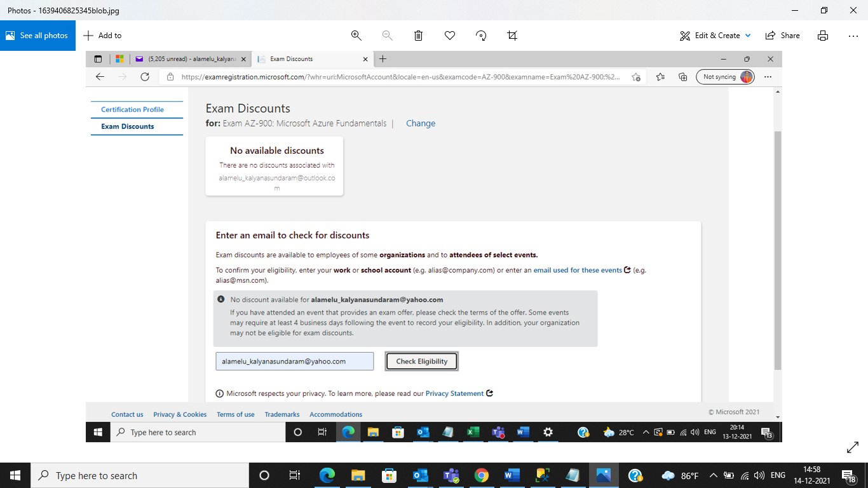
Task: Open Outlook from outer taskbar
Action: 420,475
